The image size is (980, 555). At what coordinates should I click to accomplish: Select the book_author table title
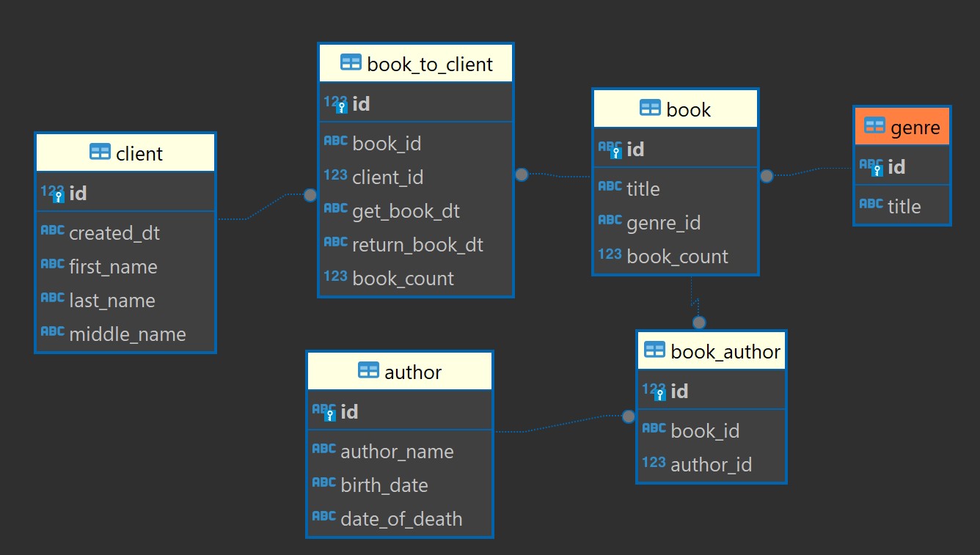coord(725,352)
